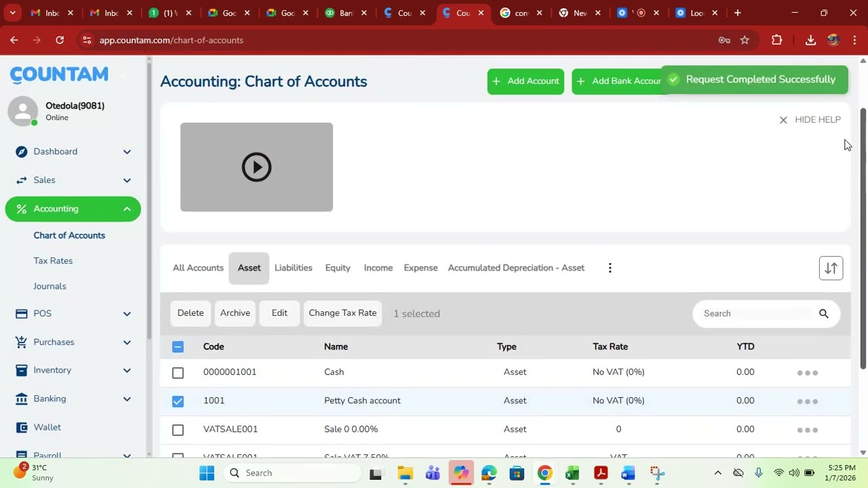Image resolution: width=868 pixels, height=488 pixels.
Task: Open File Explorer from taskbar
Action: 405,473
